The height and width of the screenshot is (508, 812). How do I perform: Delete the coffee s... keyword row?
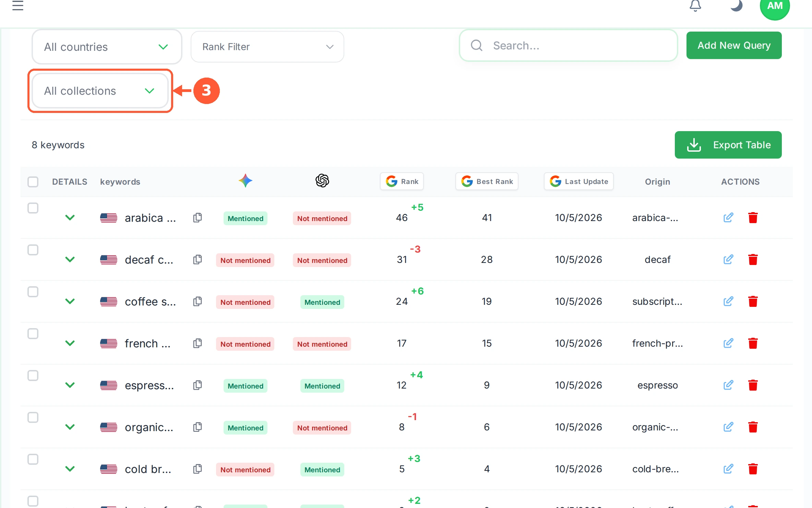753,301
